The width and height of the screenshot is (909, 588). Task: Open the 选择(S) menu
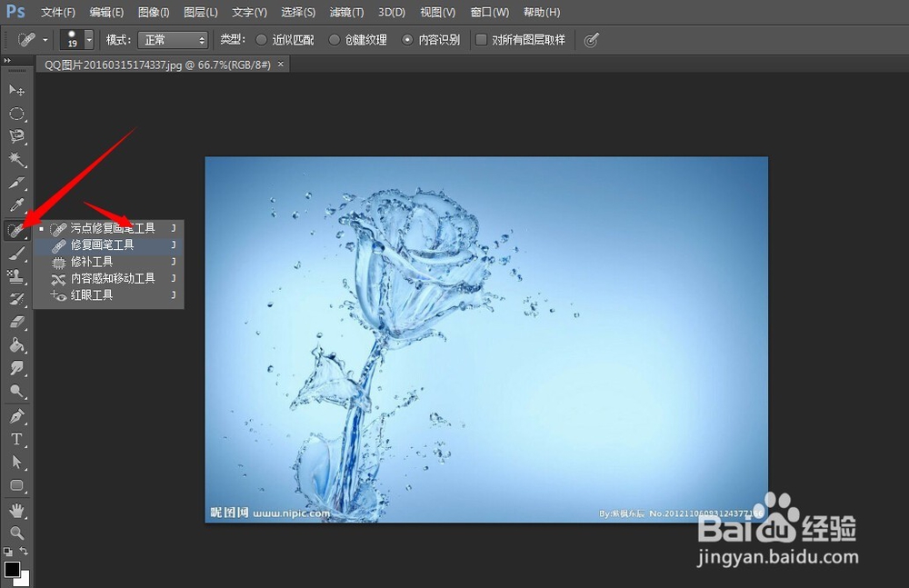click(298, 12)
